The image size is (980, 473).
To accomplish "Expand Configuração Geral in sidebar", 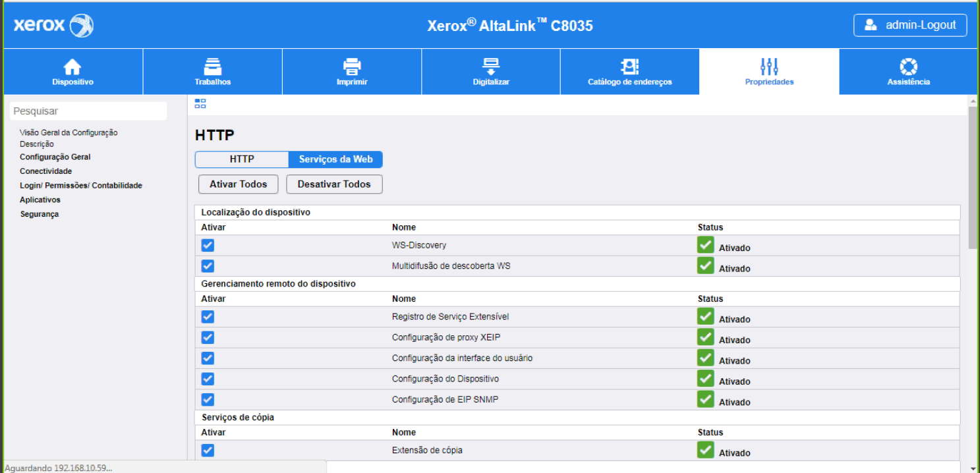I will [55, 157].
